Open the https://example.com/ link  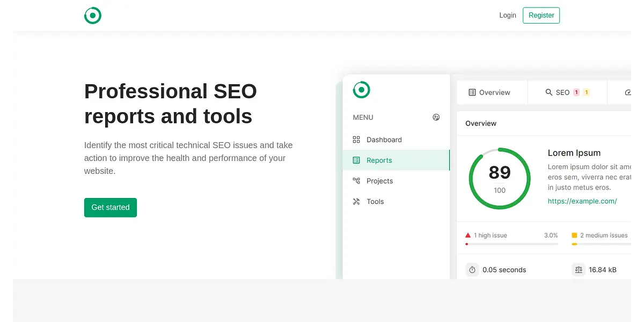point(582,201)
